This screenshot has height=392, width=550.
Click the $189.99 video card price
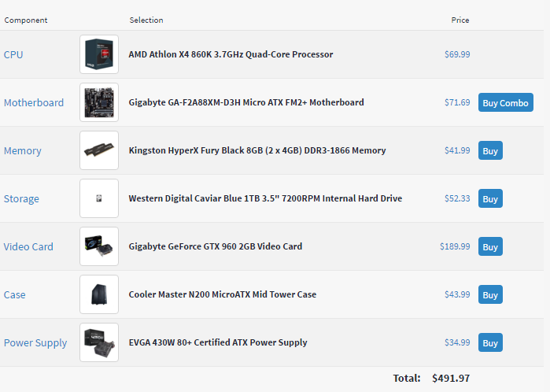pos(455,246)
